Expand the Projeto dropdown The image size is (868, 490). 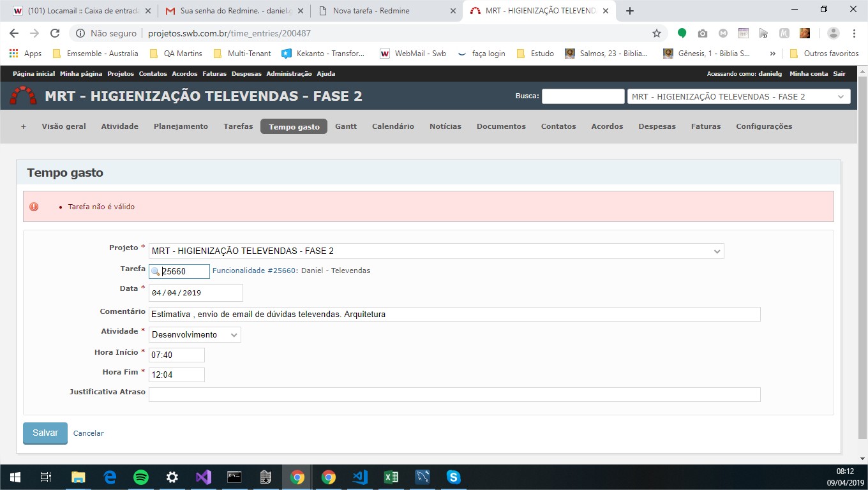click(436, 251)
